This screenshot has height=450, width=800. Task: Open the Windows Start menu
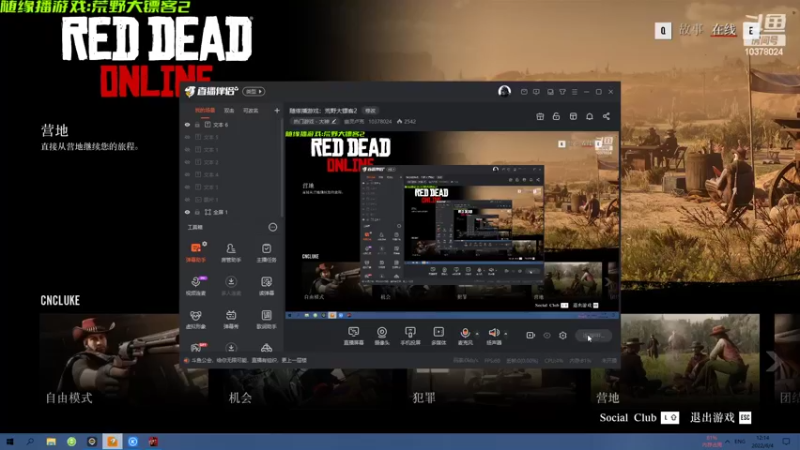click(x=10, y=441)
